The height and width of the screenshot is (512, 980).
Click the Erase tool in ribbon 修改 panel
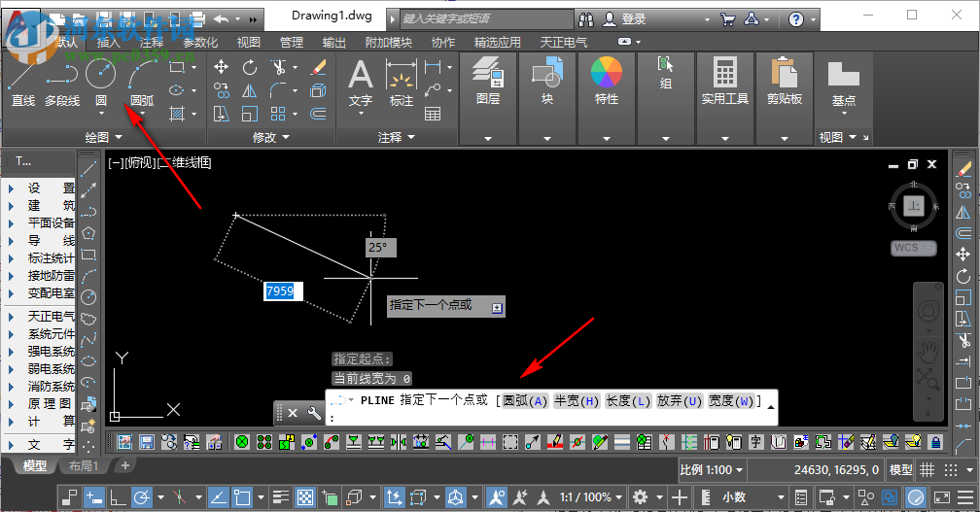[319, 67]
